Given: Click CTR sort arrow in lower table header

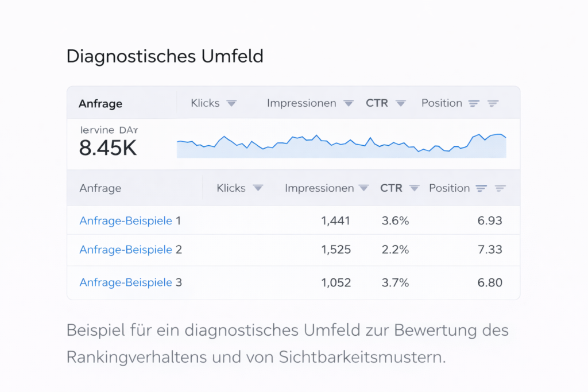Looking at the screenshot, I should (x=414, y=188).
